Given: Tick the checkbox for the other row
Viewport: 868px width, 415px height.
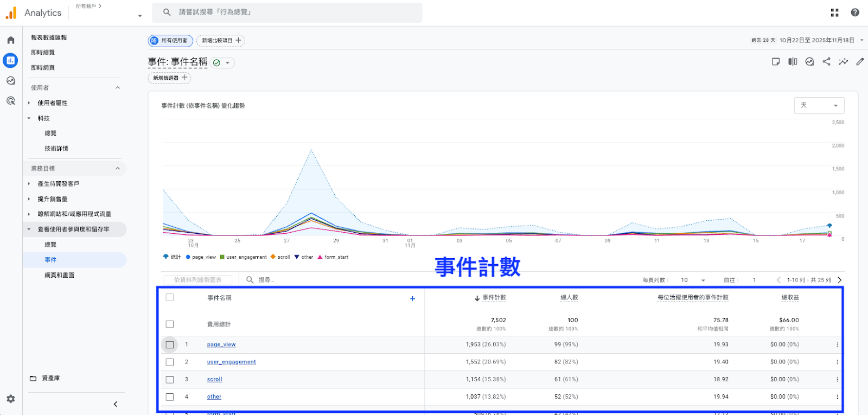Looking at the screenshot, I should (x=170, y=397).
